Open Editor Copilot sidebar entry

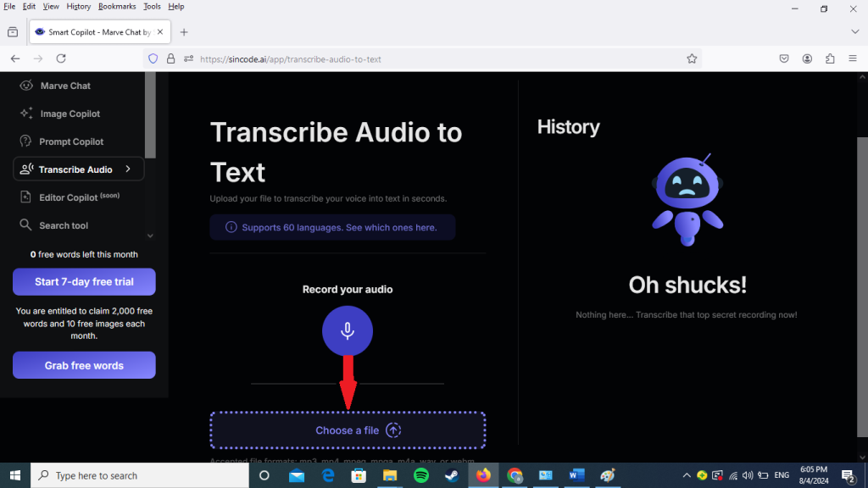coord(79,197)
